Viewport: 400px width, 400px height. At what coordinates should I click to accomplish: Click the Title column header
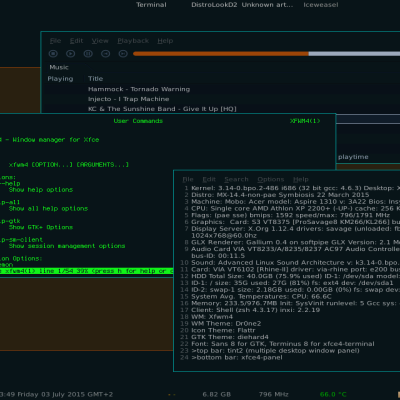click(95, 79)
